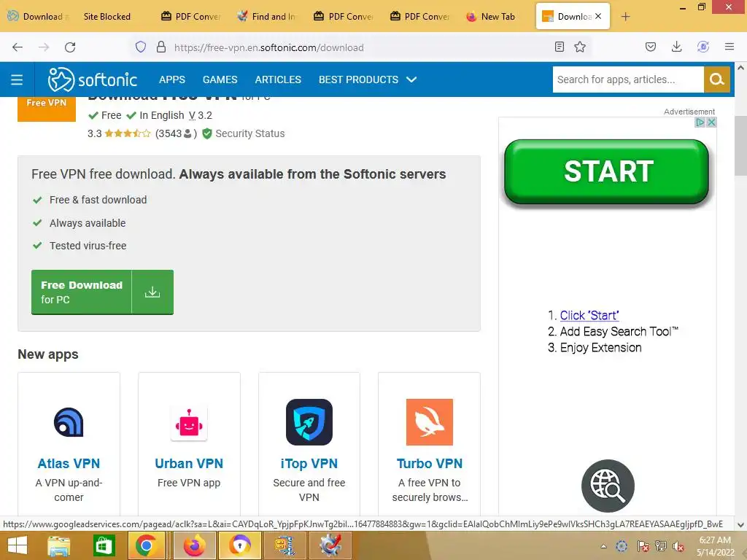This screenshot has width=747, height=560.
Task: Launch Chrome from the taskbar
Action: 146,545
